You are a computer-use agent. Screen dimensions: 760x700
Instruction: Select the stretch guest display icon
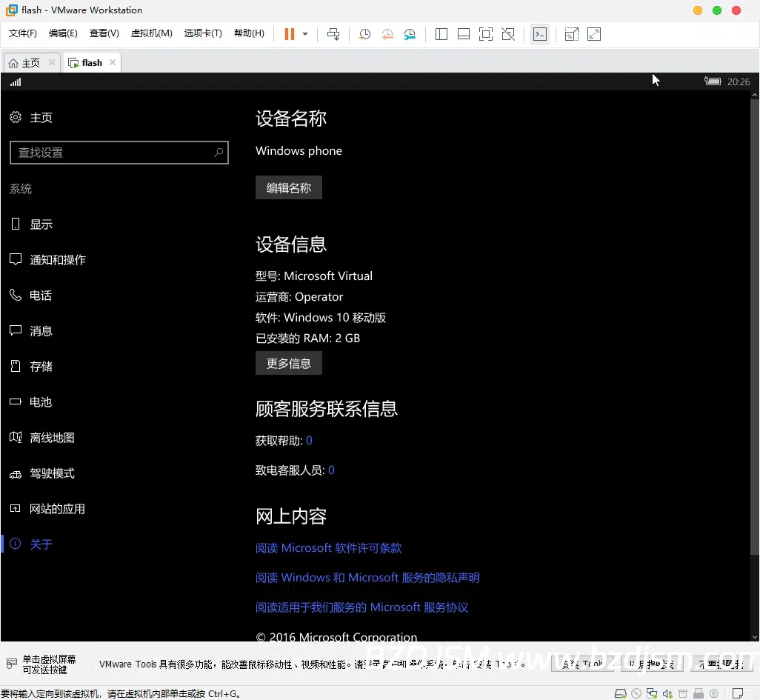[571, 34]
